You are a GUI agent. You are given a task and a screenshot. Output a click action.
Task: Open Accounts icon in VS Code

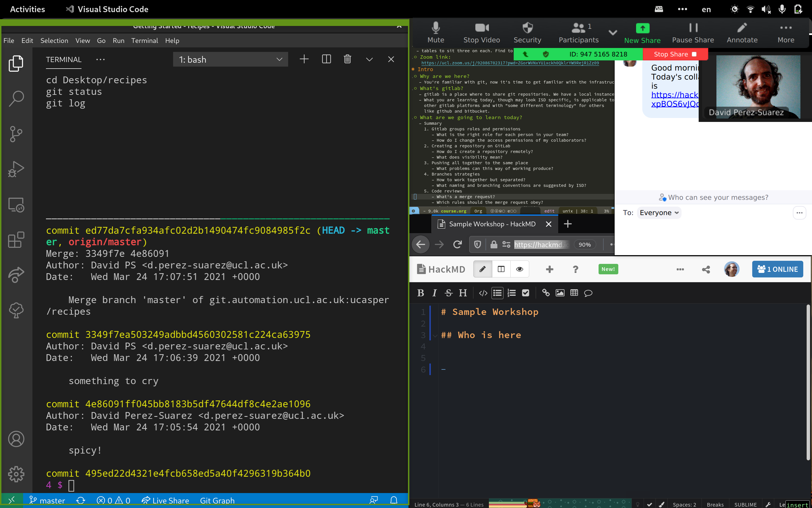tap(16, 439)
